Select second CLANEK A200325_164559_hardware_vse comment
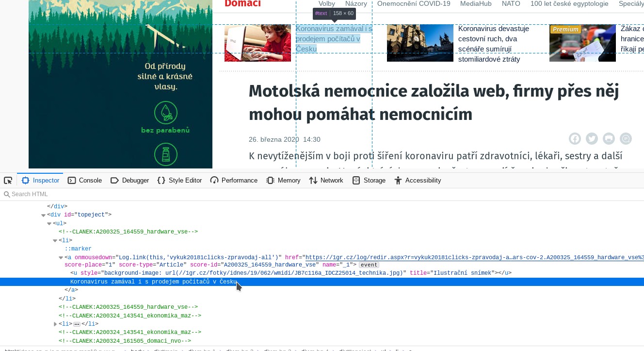Viewport: 644px width, 351px height. coord(322,307)
